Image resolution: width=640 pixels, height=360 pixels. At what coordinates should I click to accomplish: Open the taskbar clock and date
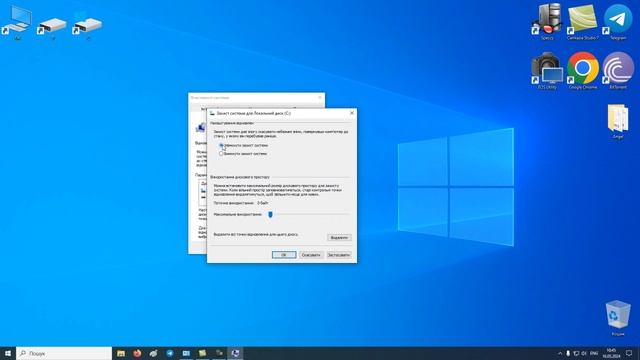[x=611, y=353]
